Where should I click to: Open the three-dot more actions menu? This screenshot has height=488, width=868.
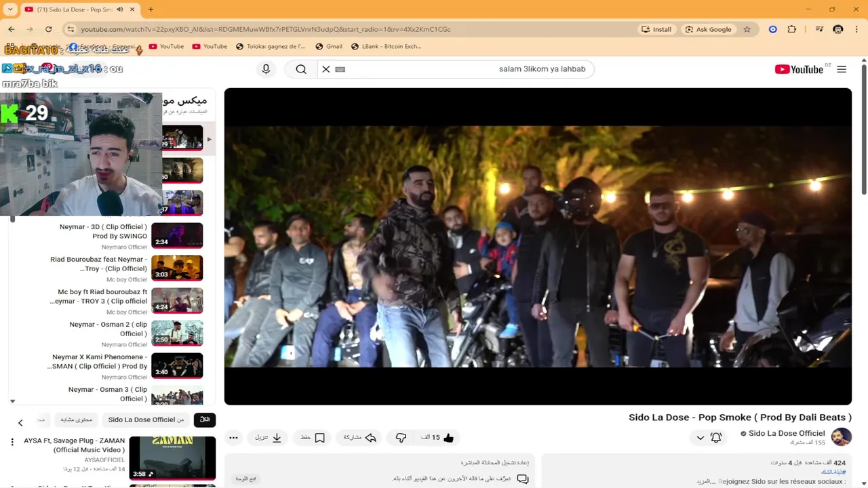233,438
